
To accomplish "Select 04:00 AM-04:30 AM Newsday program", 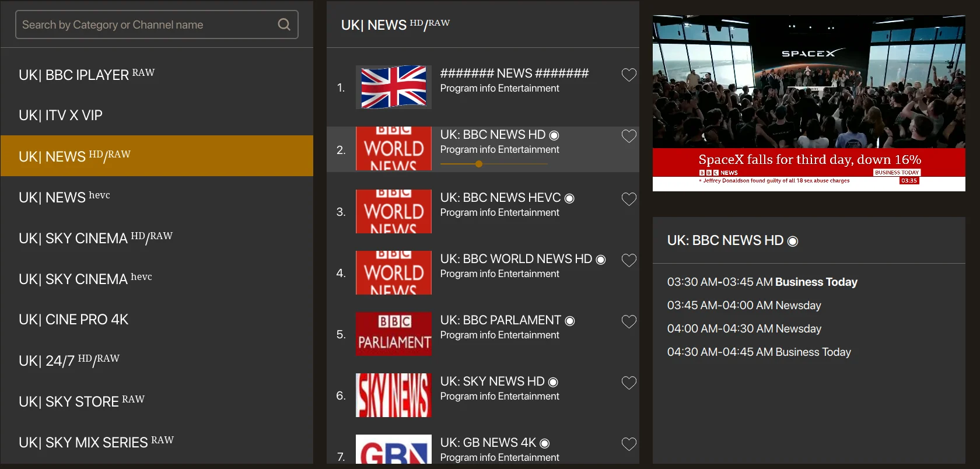I will pyautogui.click(x=744, y=329).
